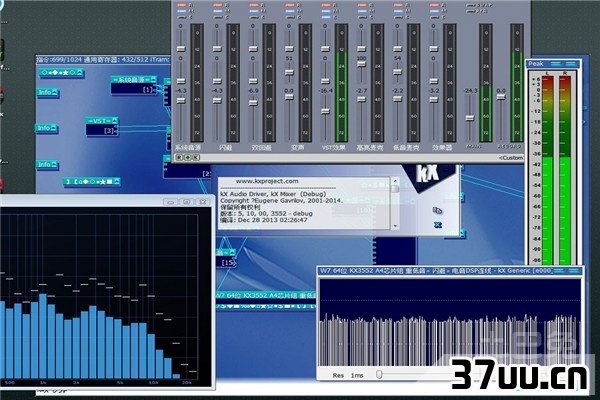
Task: Click the rightmost title button of Peak window
Action: click(571, 64)
